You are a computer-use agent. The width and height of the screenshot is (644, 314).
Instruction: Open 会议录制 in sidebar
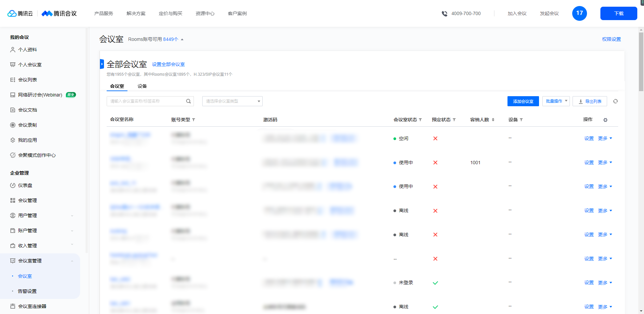(x=28, y=125)
